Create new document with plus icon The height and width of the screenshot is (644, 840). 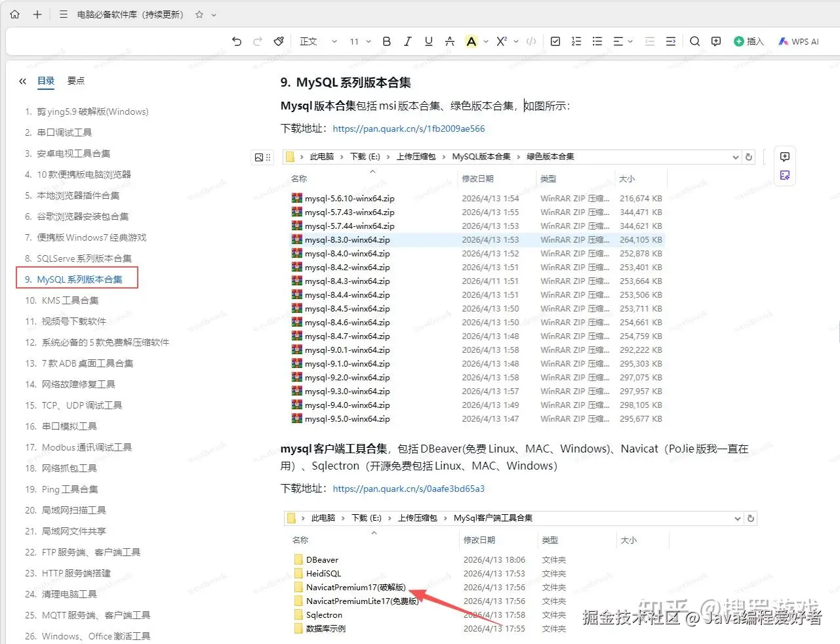click(x=37, y=14)
